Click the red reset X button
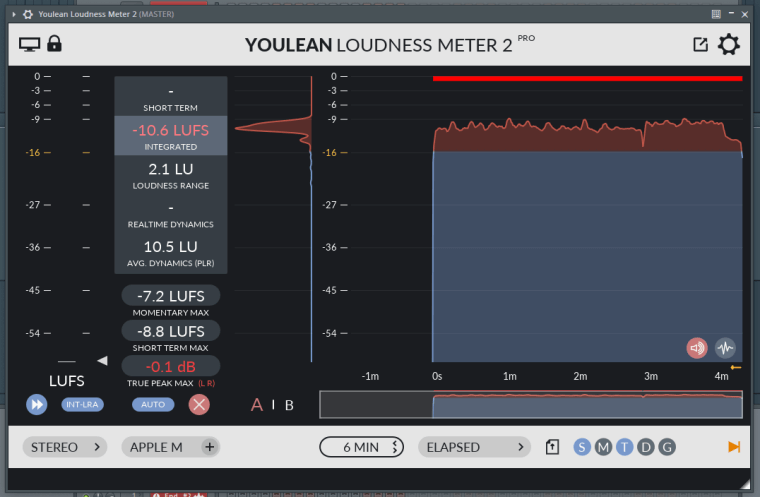 199,404
